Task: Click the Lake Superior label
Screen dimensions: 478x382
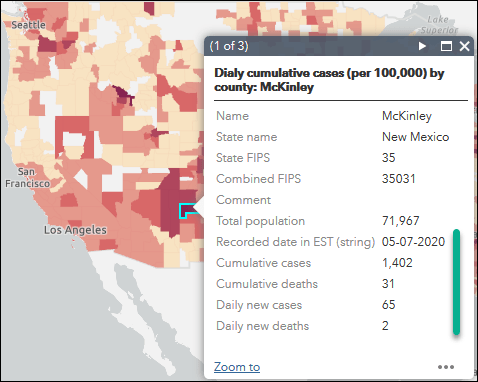Action: 439,25
